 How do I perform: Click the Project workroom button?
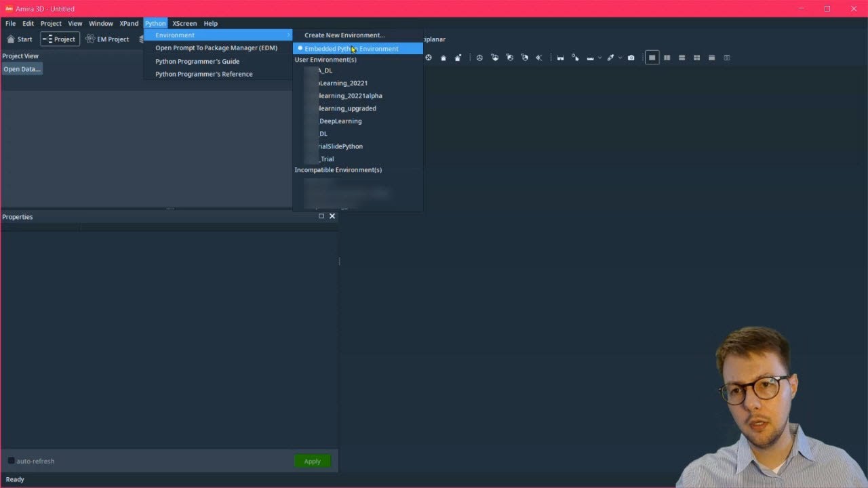(x=60, y=39)
